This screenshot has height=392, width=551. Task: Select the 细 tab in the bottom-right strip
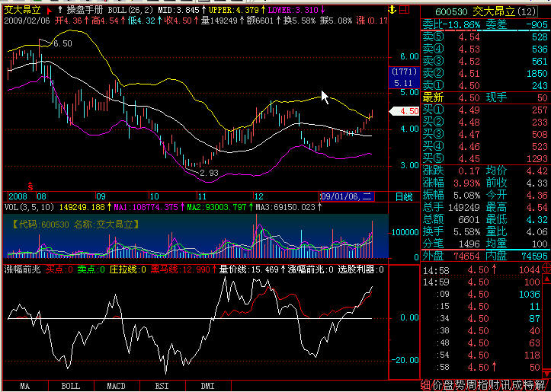tap(425, 385)
